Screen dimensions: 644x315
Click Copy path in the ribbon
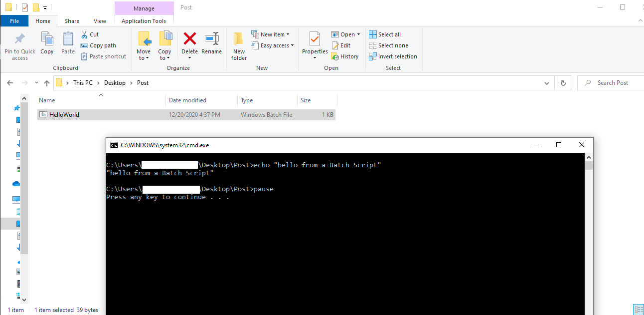point(98,45)
